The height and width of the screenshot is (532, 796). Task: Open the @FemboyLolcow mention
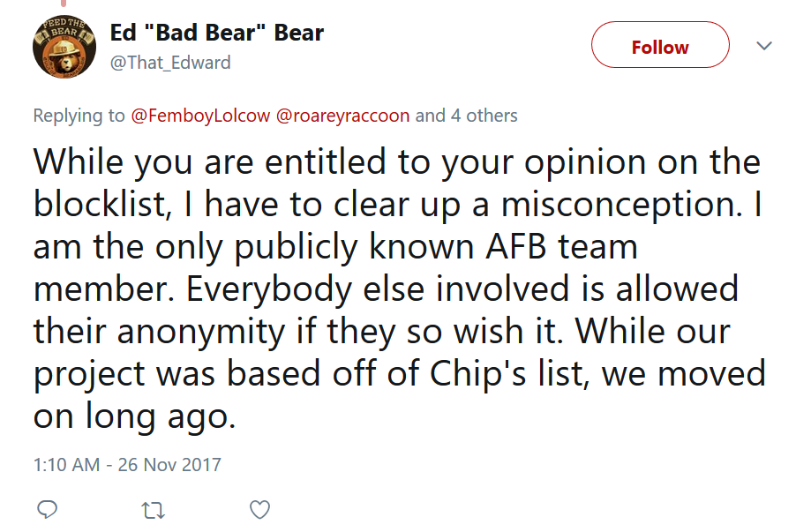pyautogui.click(x=200, y=116)
